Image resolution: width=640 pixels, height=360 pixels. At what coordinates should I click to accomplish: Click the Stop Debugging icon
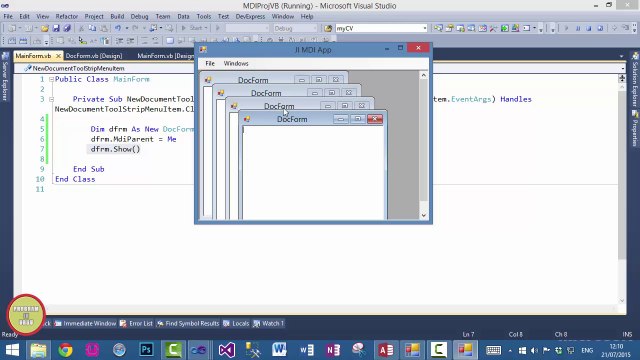tap(589, 28)
